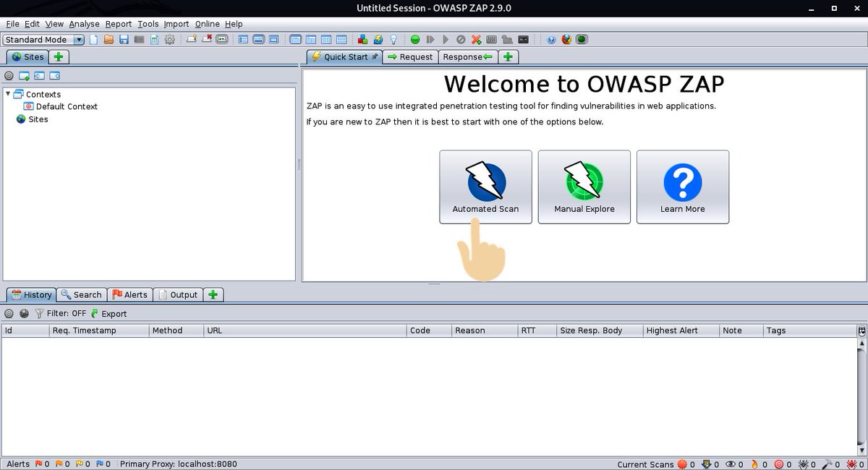Image resolution: width=868 pixels, height=470 pixels.
Task: Click Primary Proxy: localhost:8080 in status bar
Action: coord(179,464)
